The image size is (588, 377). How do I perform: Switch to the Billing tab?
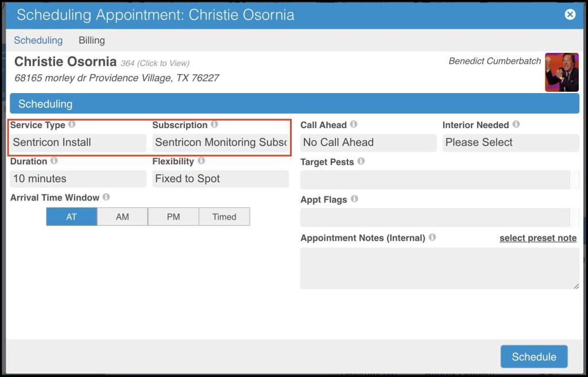point(92,40)
